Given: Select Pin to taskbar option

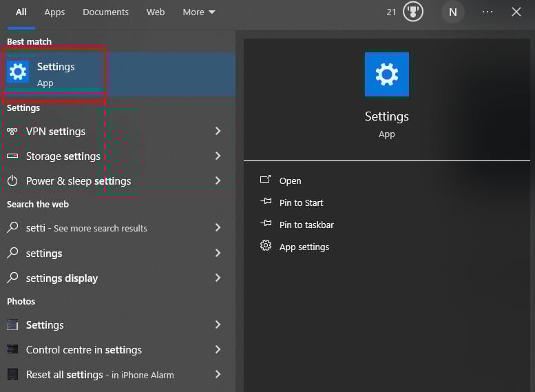Looking at the screenshot, I should (306, 225).
